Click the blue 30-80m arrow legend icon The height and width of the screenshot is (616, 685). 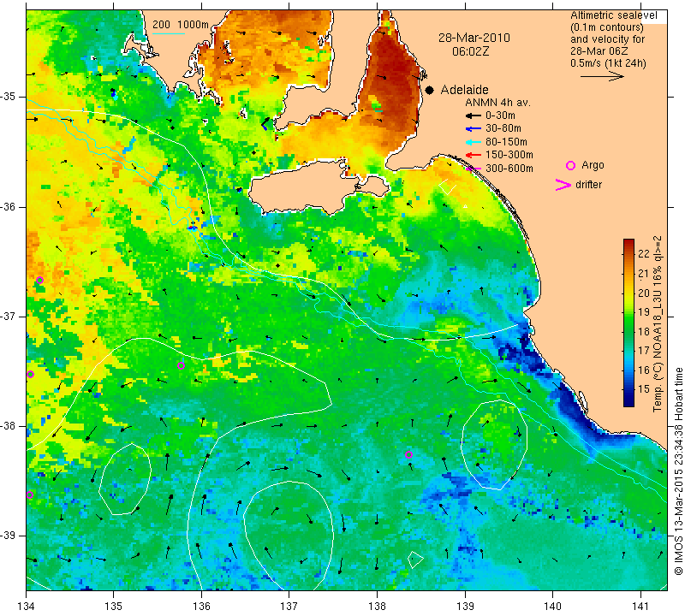[x=474, y=129]
